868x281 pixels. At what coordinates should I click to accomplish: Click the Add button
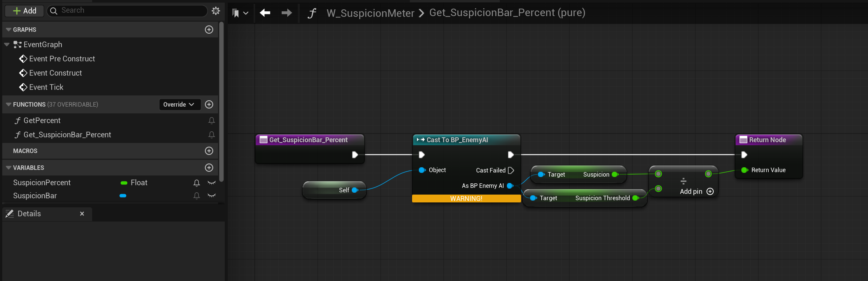click(24, 11)
